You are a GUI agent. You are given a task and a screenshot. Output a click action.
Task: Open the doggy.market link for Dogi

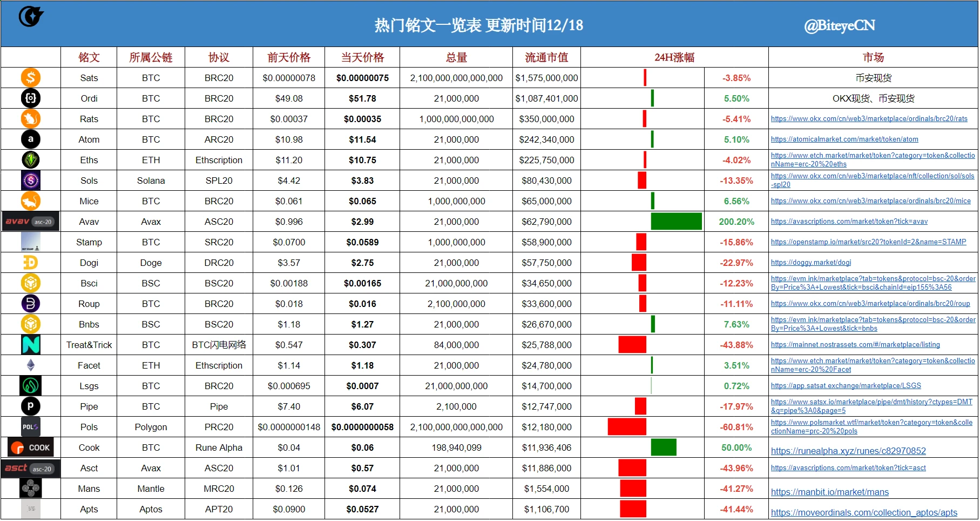[811, 262]
